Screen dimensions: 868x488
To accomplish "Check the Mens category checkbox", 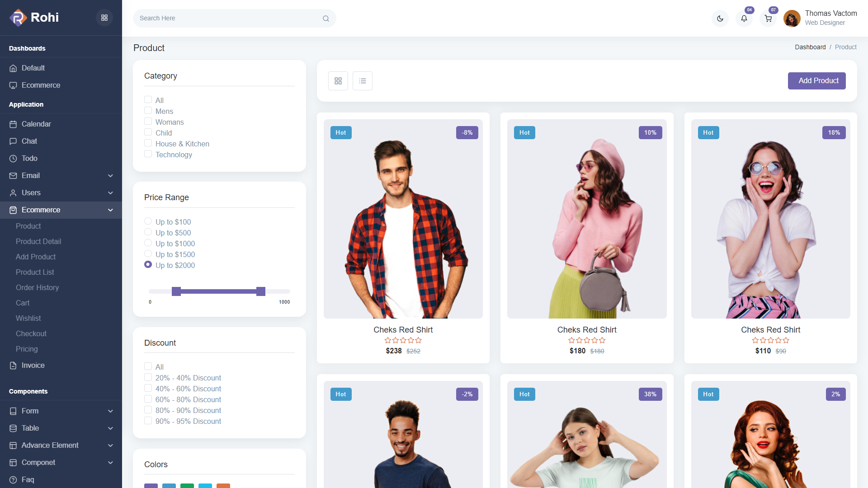I will (148, 111).
